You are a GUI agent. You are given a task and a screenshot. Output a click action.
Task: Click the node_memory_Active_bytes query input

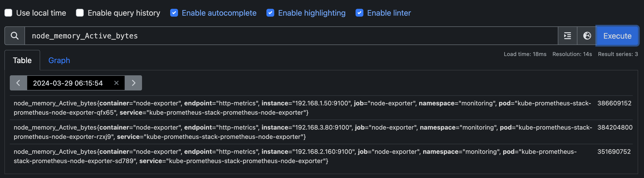pos(290,36)
